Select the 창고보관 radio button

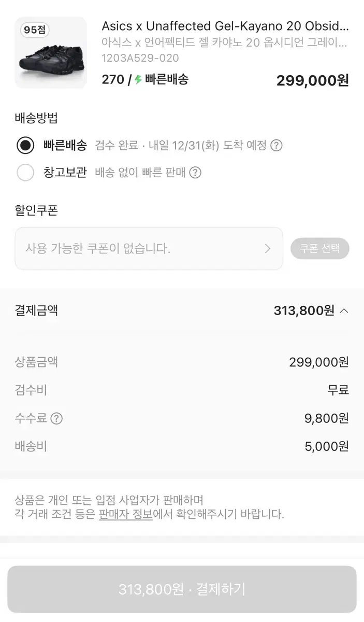pos(25,173)
